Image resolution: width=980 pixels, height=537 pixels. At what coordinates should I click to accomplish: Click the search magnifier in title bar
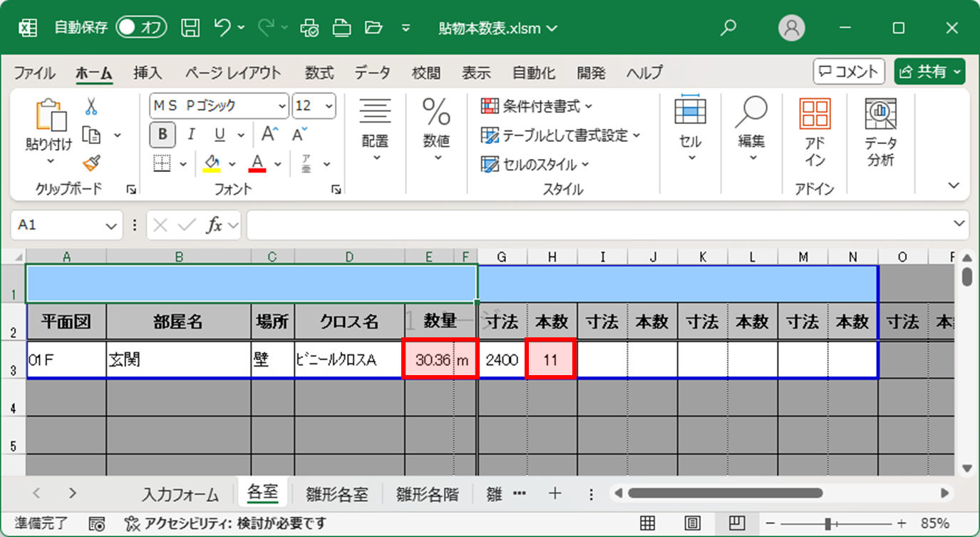pos(728,28)
